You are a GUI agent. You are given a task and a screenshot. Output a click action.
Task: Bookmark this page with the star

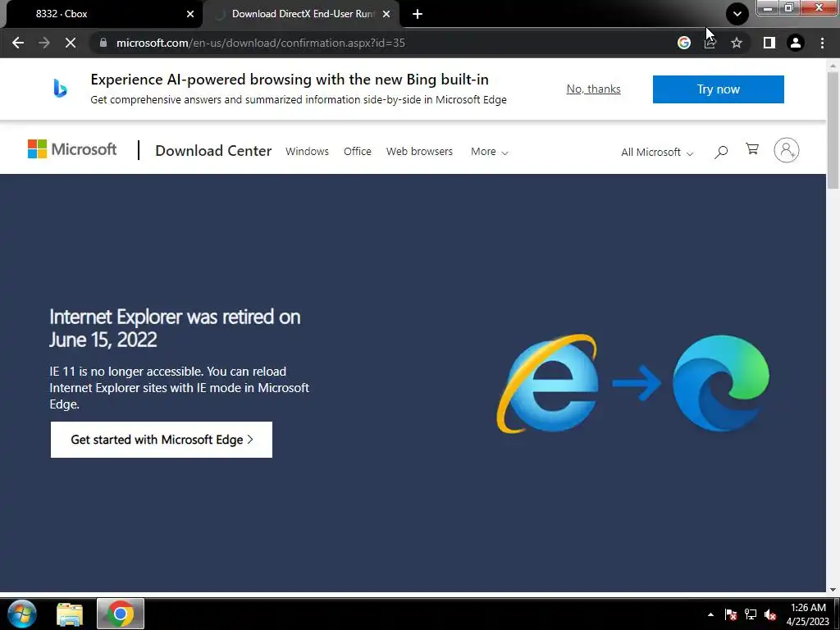(x=737, y=43)
